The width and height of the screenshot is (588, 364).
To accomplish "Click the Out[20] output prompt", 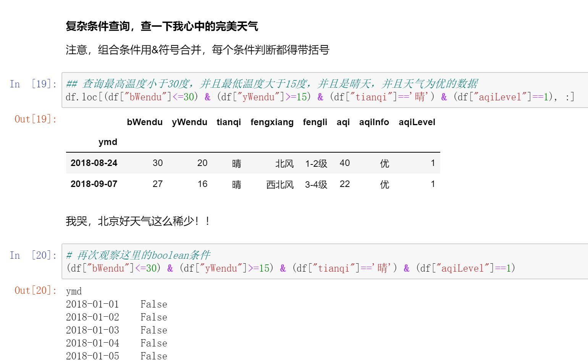I will tap(36, 290).
